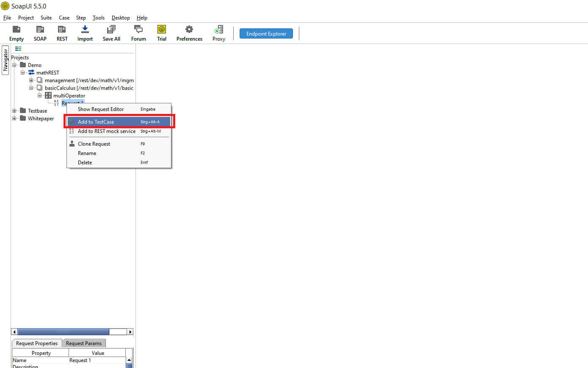Select the management resource label
588x368 pixels.
tap(89, 80)
